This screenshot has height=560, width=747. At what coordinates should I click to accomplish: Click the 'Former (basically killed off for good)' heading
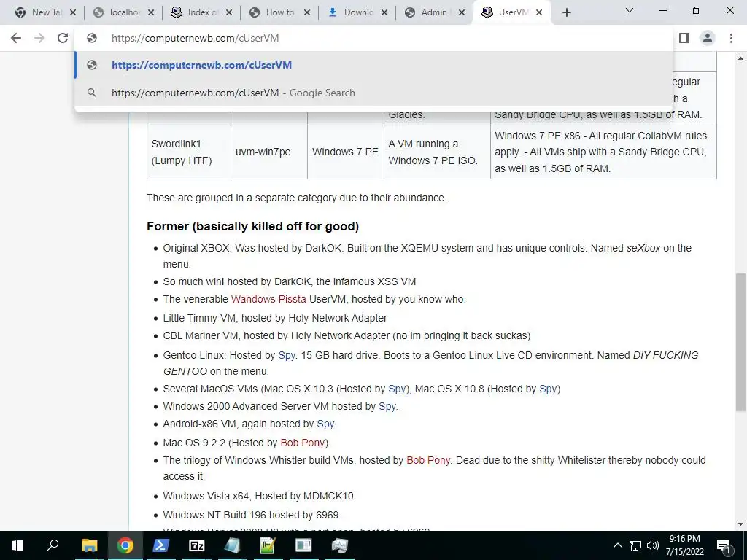pos(252,226)
